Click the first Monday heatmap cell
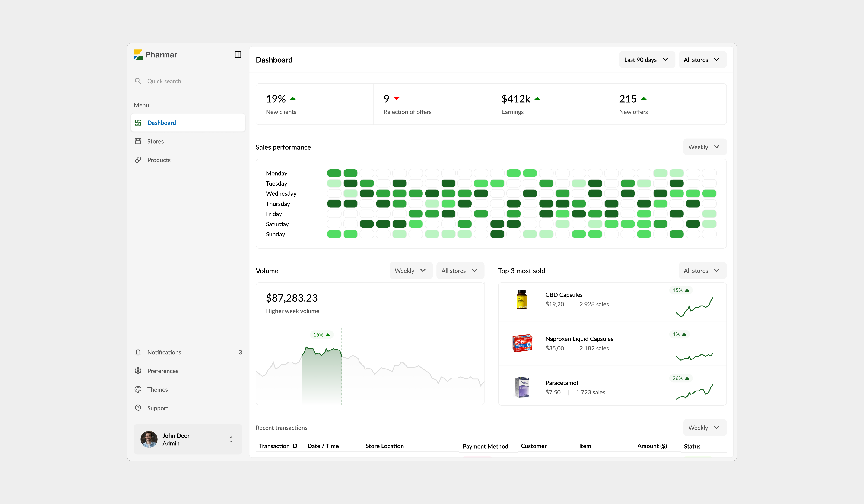Screen dimensions: 864x504 tap(334, 173)
